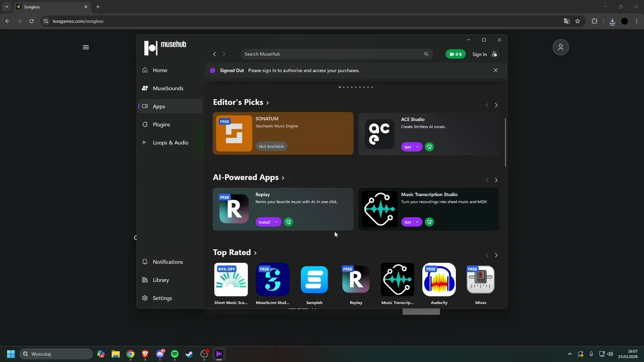Screen dimensions: 644x362
Task: Expand the Editor's Picks section header
Action: tap(241, 102)
